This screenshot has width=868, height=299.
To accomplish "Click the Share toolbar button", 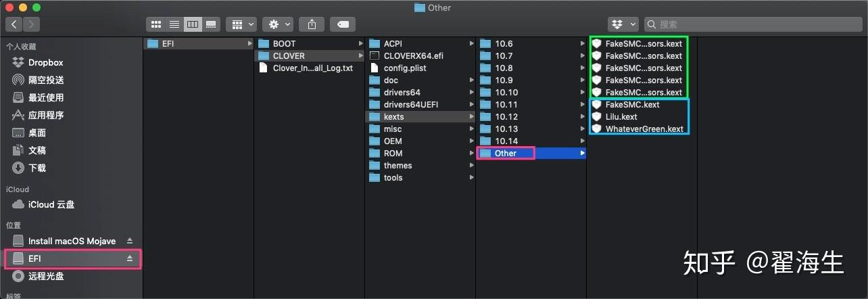I will (x=312, y=24).
